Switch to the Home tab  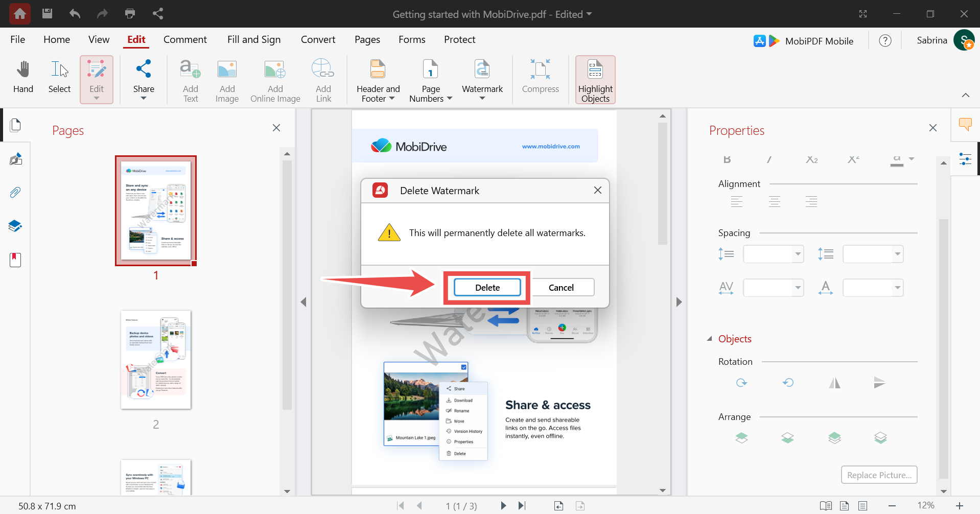coord(57,39)
